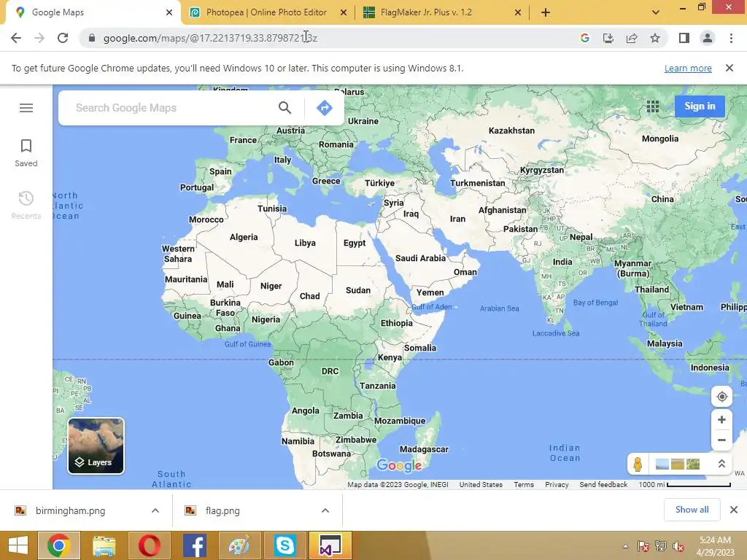The height and width of the screenshot is (560, 747).
Task: Click the imagery thumbnails strip
Action: [x=678, y=464]
